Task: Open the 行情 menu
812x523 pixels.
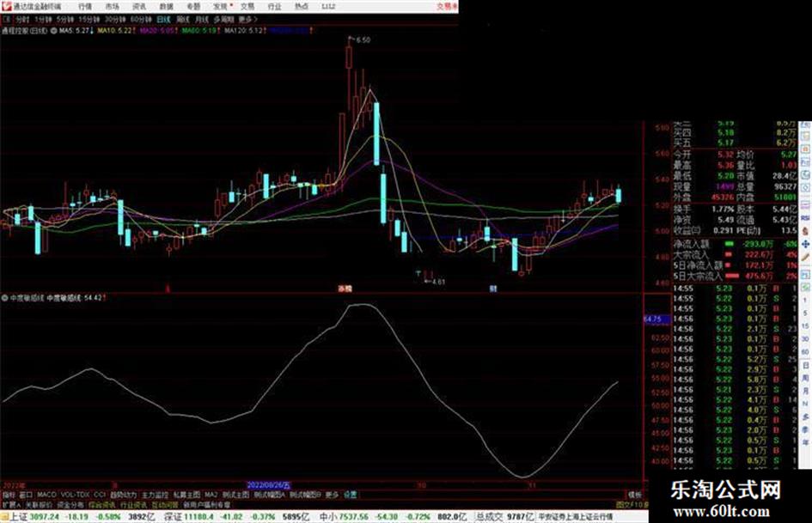Action: point(85,7)
